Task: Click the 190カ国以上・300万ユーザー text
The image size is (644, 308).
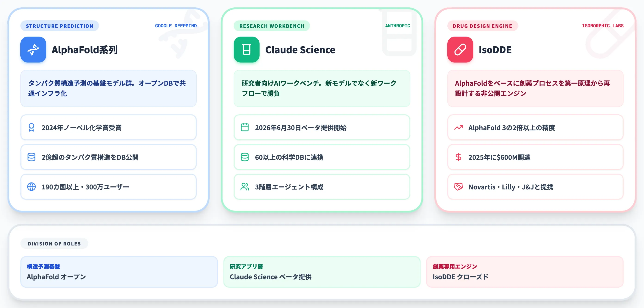Action: pos(85,187)
